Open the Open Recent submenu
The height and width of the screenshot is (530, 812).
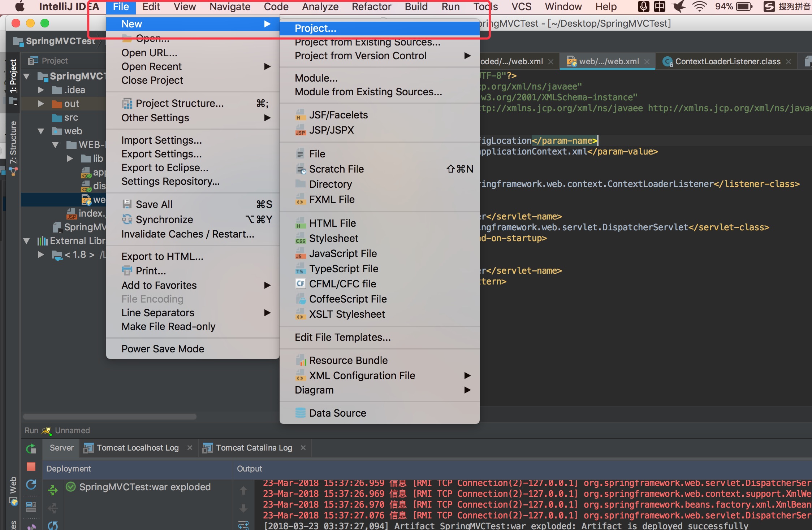point(193,66)
